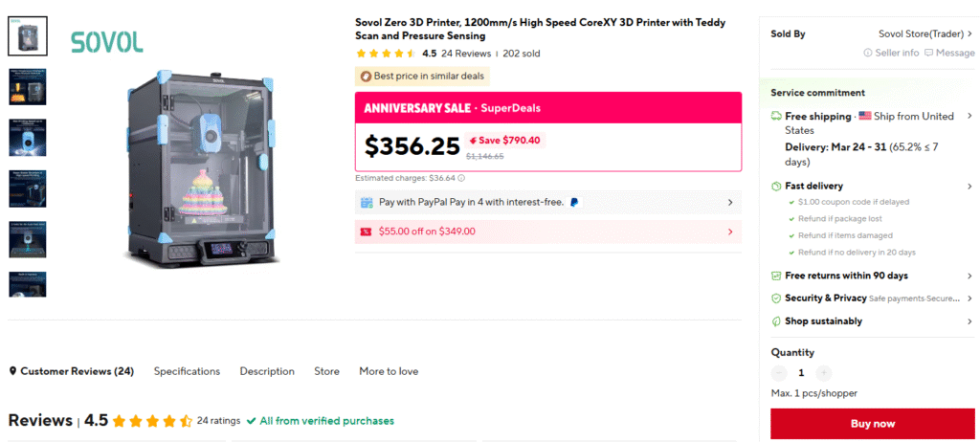Expand the Free shipping details chevron
The width and height of the screenshot is (980, 442).
tap(969, 117)
